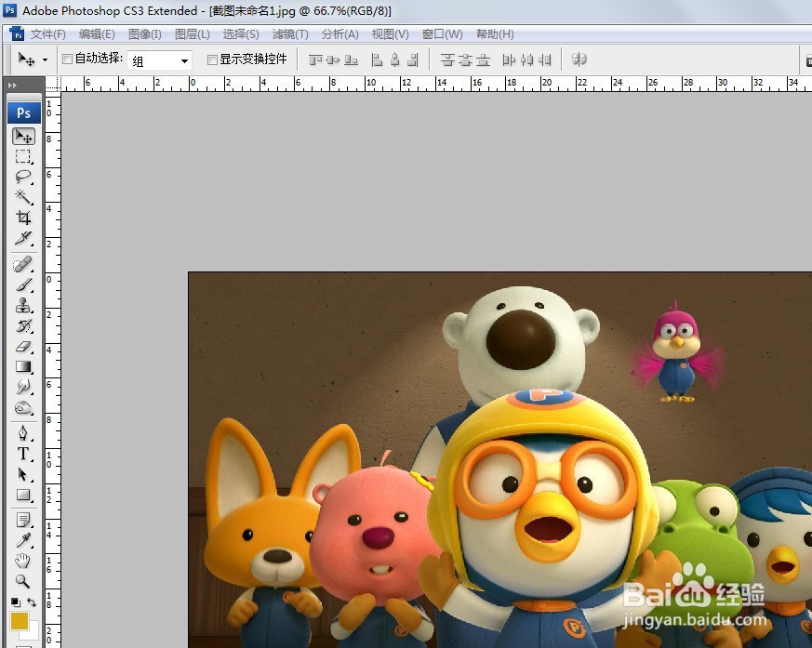Open the 帮助(H) menu
The height and width of the screenshot is (648, 812).
click(495, 34)
